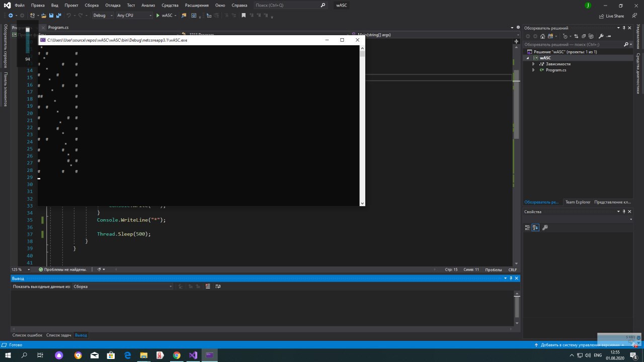The image size is (644, 362).
Task: Switch to the Team Explorer tab
Action: (x=578, y=202)
